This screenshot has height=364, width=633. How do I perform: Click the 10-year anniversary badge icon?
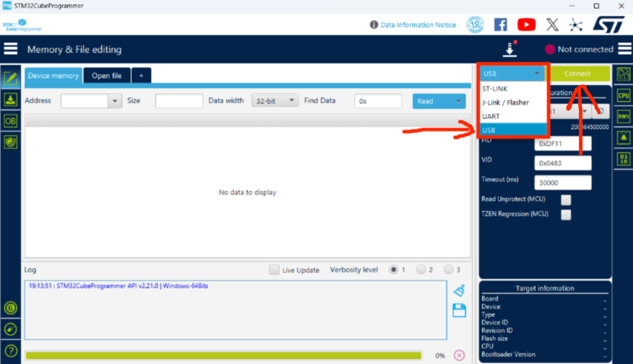point(475,25)
